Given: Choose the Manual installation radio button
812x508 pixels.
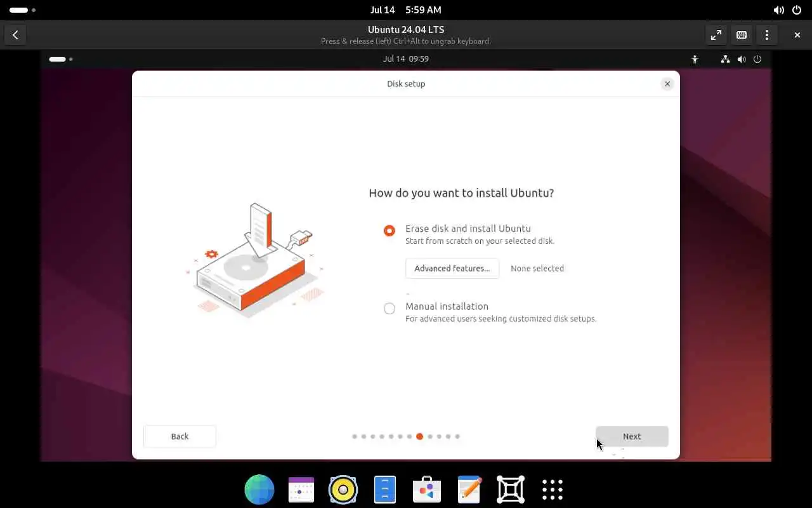Looking at the screenshot, I should pos(390,309).
